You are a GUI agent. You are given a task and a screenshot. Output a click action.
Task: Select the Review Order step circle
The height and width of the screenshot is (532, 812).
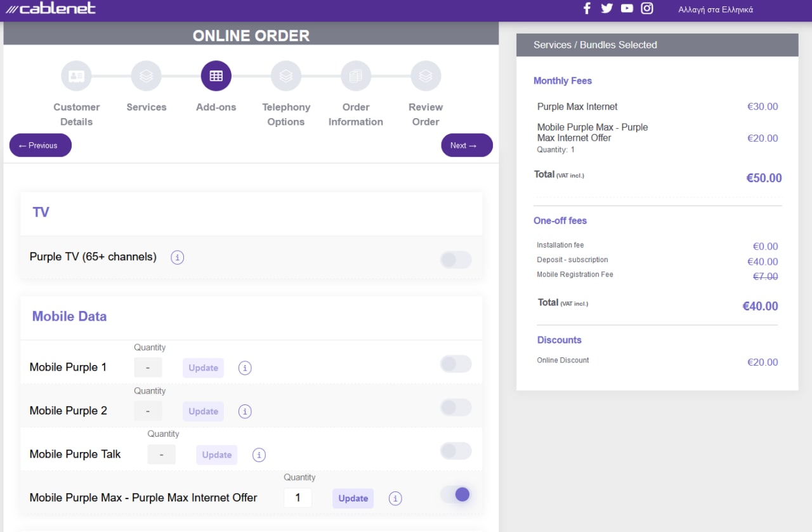pyautogui.click(x=426, y=76)
